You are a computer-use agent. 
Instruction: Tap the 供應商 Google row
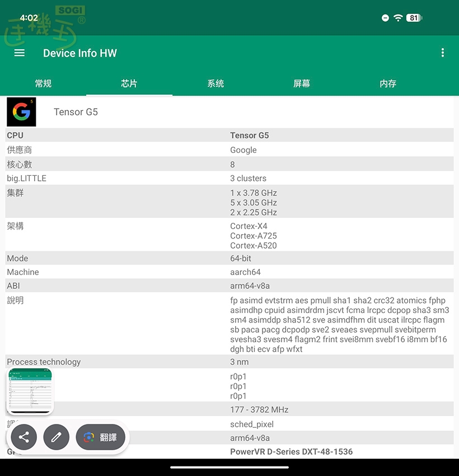[x=230, y=150]
